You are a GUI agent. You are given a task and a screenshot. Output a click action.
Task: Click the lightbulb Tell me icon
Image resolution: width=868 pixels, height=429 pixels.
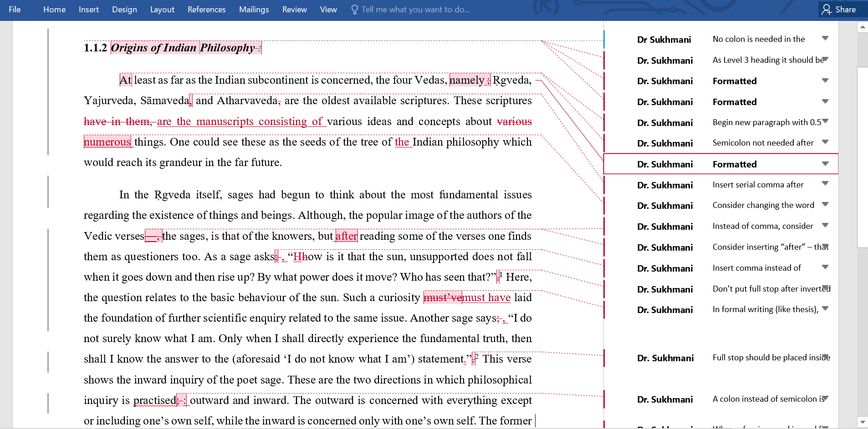(x=354, y=10)
